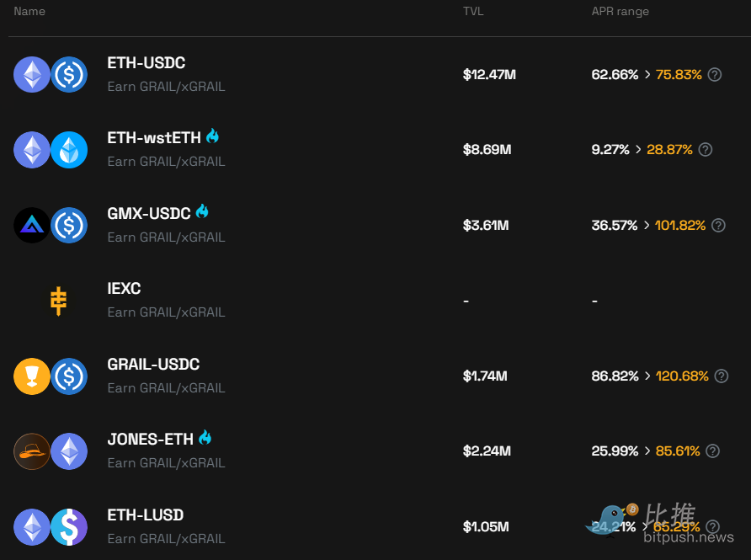Click the flame icon beside JONES-ETH
Viewport: 751px width, 560px height.
(205, 437)
